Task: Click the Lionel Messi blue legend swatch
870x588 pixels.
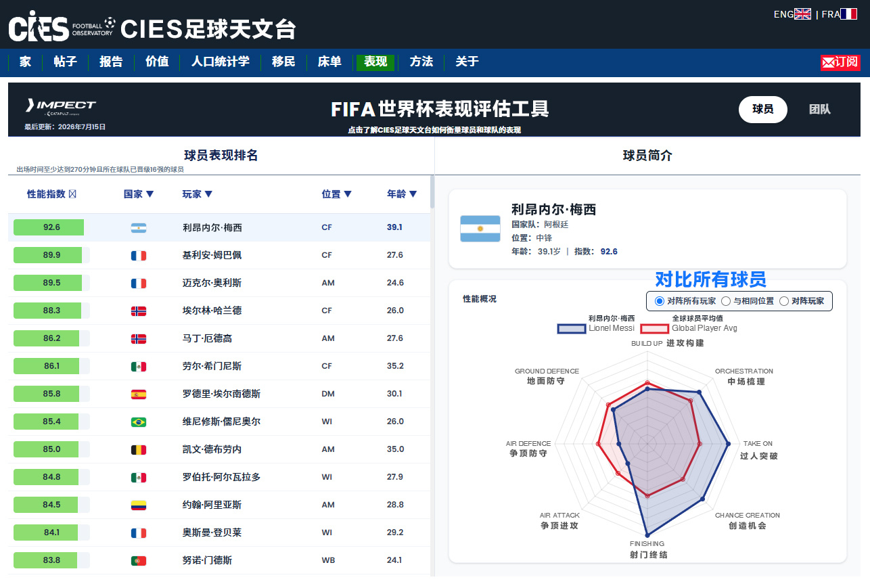Action: (x=571, y=328)
